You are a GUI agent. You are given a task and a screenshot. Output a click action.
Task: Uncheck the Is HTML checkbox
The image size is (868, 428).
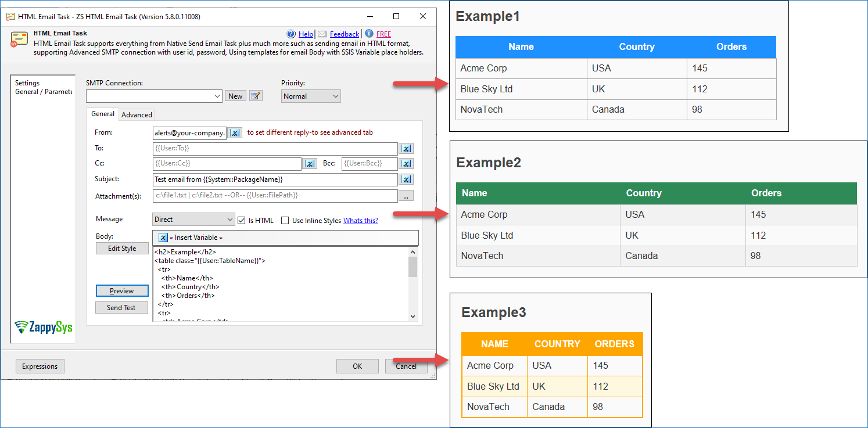(241, 220)
